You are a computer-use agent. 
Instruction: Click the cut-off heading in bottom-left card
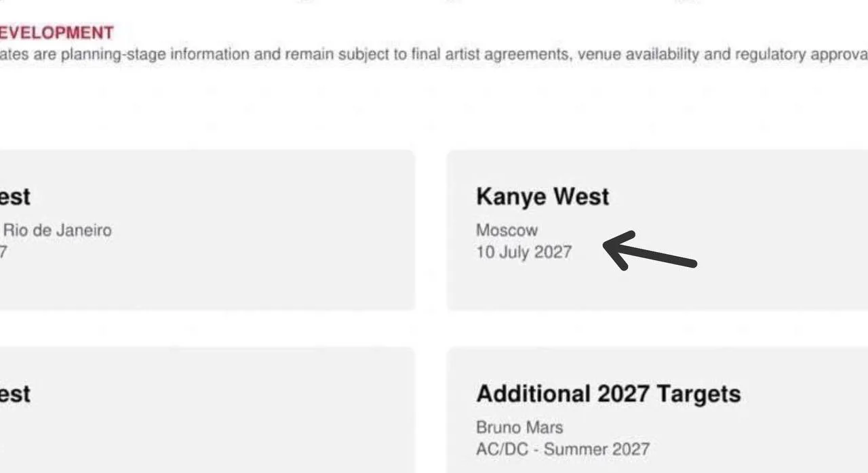pos(14,394)
